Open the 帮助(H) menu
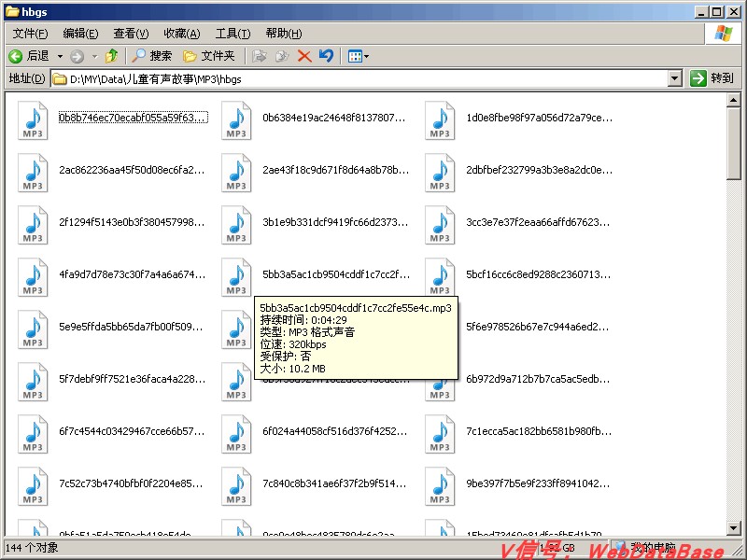 [x=284, y=34]
